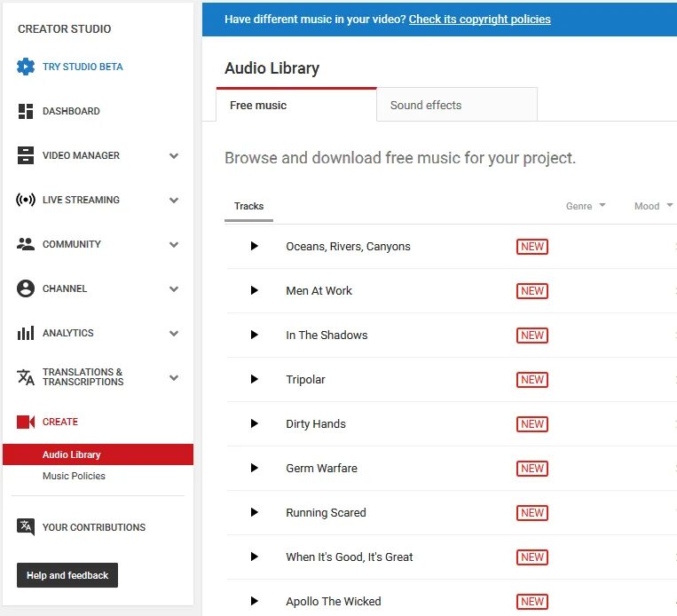Image resolution: width=677 pixels, height=616 pixels.
Task: Select the Community people icon
Action: (26, 244)
